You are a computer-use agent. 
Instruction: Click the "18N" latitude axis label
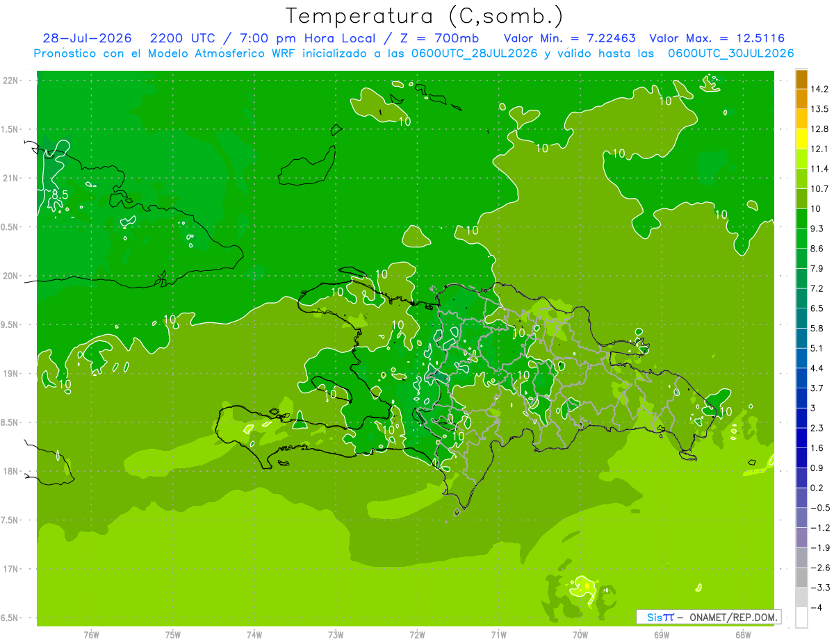pyautogui.click(x=10, y=472)
